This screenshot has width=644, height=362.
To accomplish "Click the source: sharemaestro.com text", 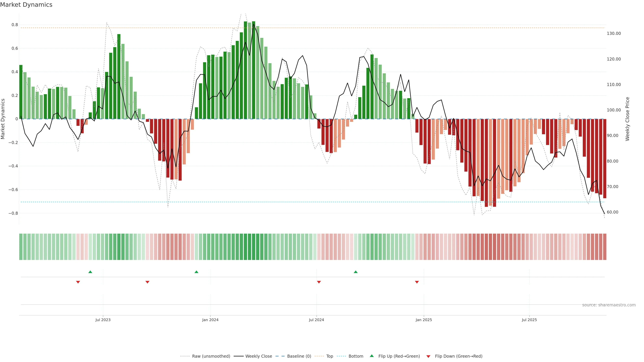I will pos(609,305).
